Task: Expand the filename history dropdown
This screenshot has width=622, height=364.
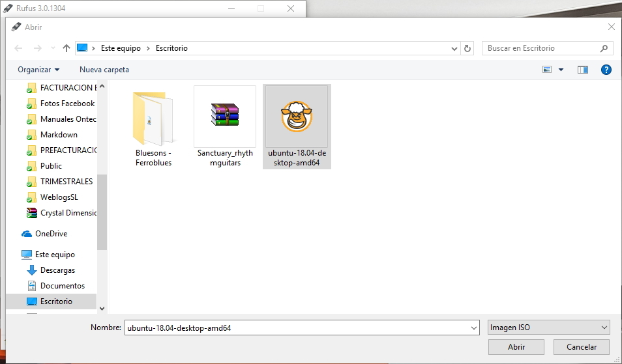Action: pos(473,328)
